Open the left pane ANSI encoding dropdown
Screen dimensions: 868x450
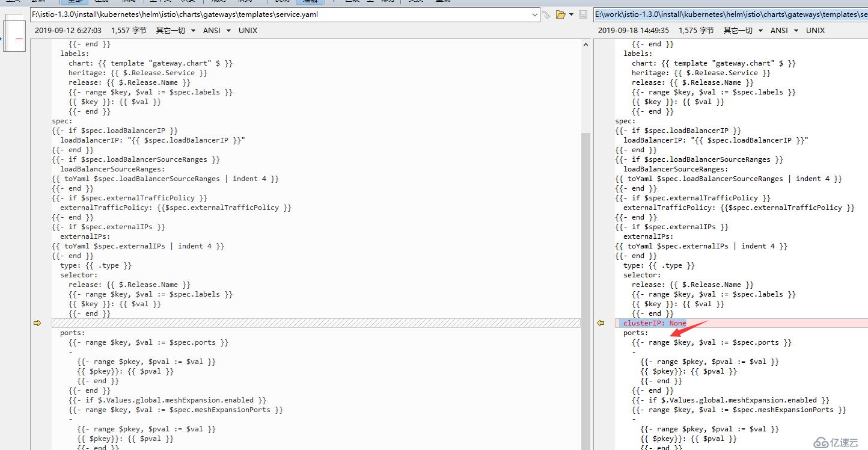coord(217,30)
